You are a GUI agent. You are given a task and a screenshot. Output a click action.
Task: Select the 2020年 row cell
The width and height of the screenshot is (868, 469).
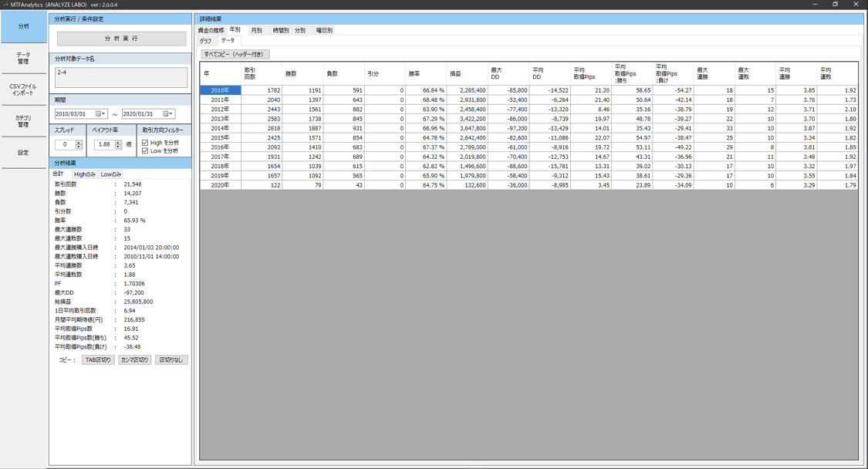(x=221, y=185)
